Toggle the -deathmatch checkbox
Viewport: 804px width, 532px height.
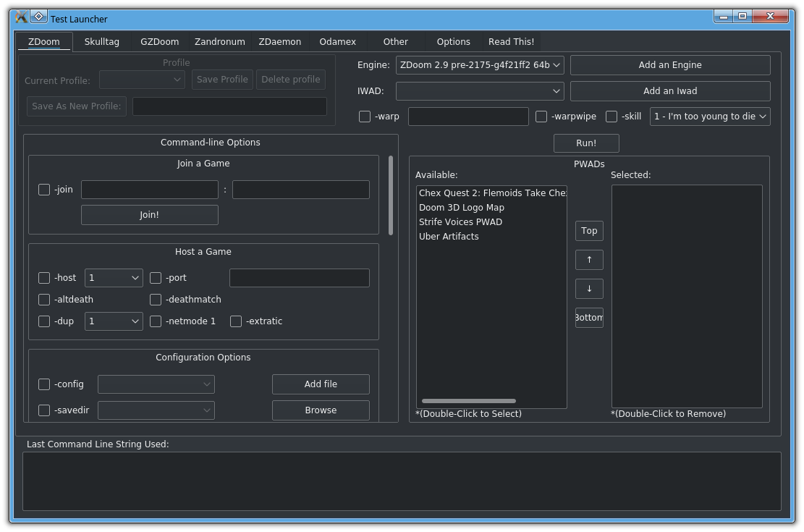(156, 300)
